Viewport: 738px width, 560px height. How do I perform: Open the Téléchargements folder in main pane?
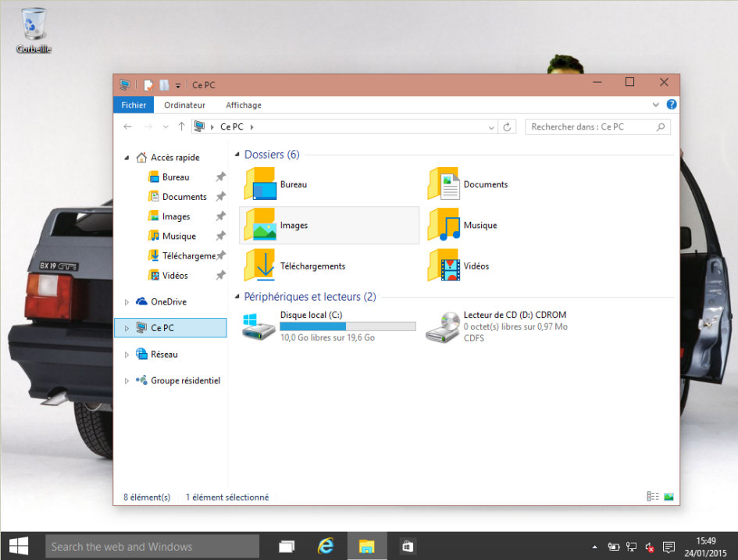260,266
